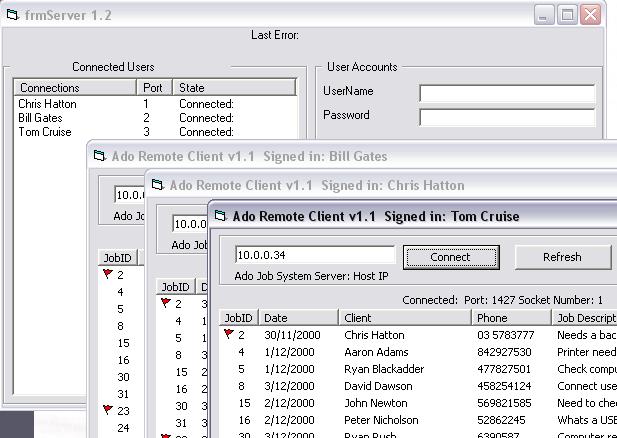Click the Chris Hatton client window title icon
617x438 pixels.
[158, 185]
